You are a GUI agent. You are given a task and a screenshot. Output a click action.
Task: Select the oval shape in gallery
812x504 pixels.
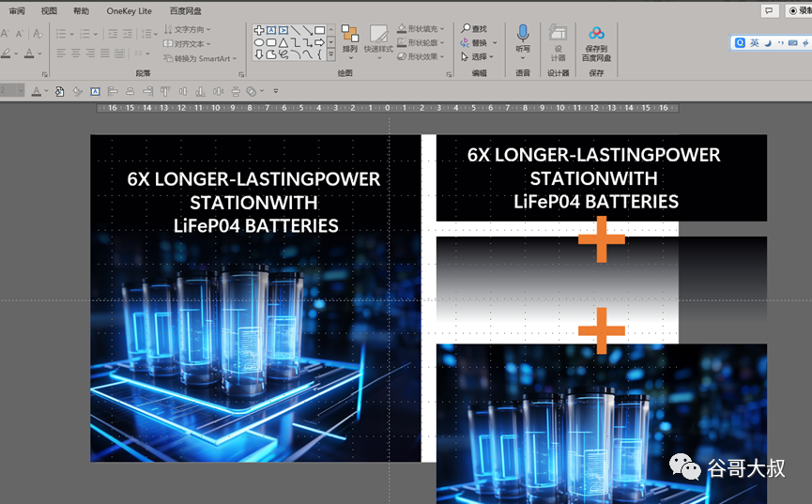[x=259, y=42]
